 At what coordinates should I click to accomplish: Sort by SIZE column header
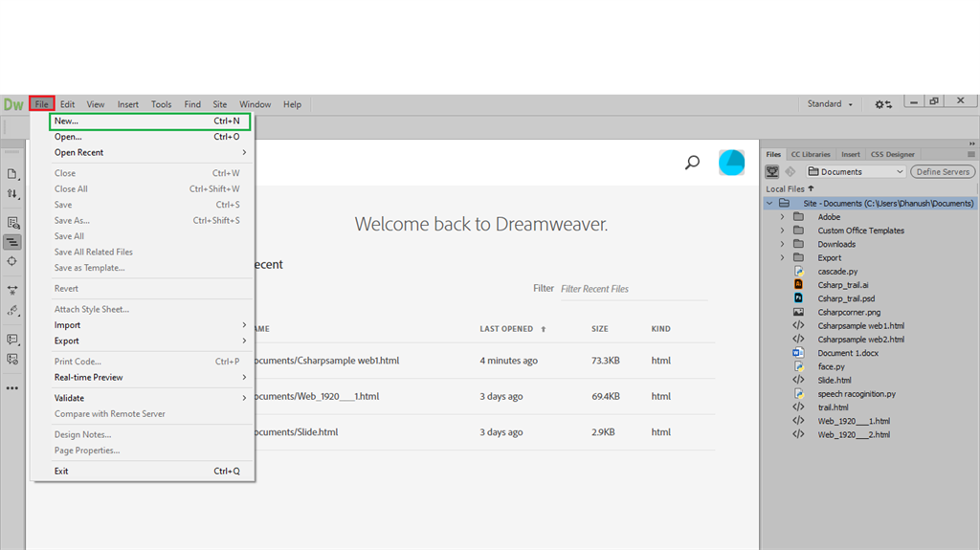coord(600,329)
